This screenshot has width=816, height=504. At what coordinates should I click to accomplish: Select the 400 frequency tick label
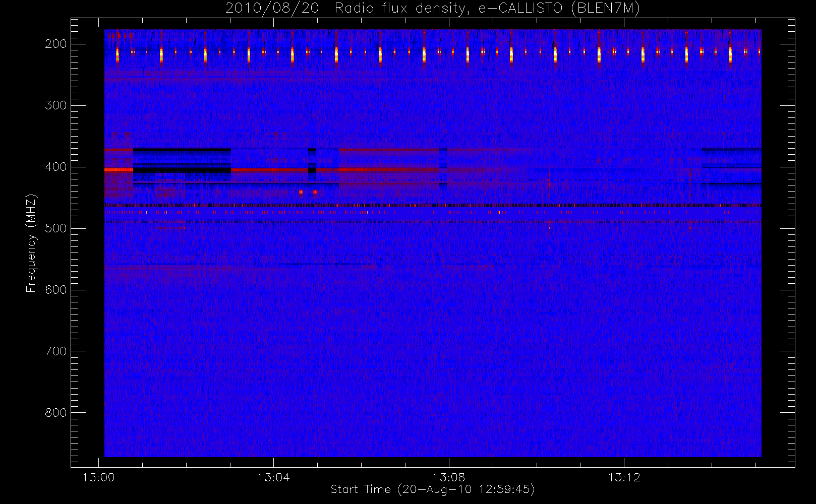pos(55,167)
